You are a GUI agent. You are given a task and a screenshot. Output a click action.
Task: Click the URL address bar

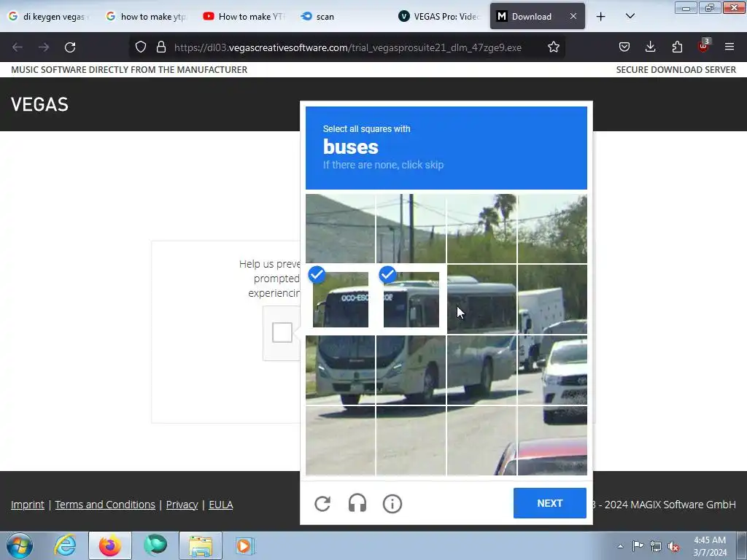(x=348, y=47)
